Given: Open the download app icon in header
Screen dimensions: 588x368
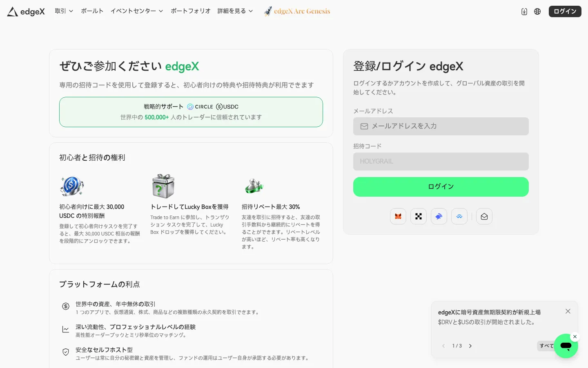Looking at the screenshot, I should pyautogui.click(x=524, y=11).
